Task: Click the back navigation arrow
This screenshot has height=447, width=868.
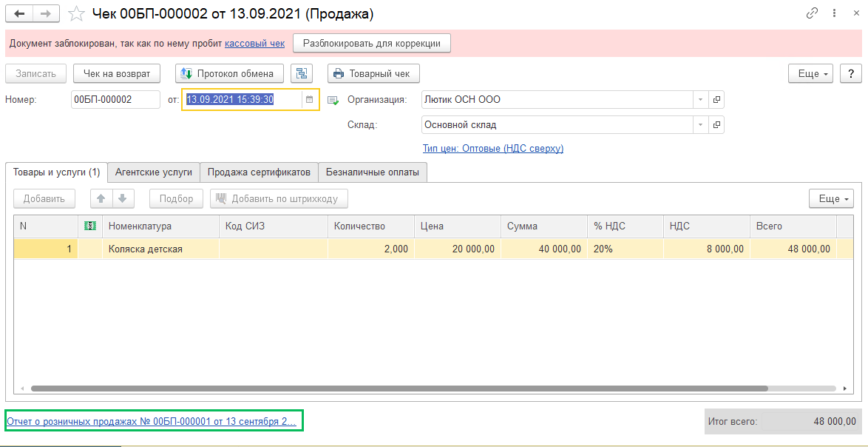Action: pyautogui.click(x=20, y=13)
